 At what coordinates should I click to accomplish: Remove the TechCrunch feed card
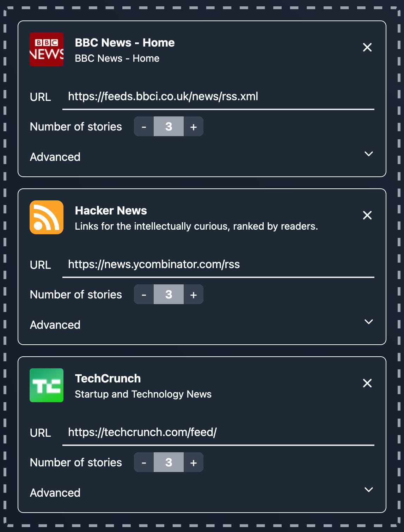pyautogui.click(x=367, y=383)
